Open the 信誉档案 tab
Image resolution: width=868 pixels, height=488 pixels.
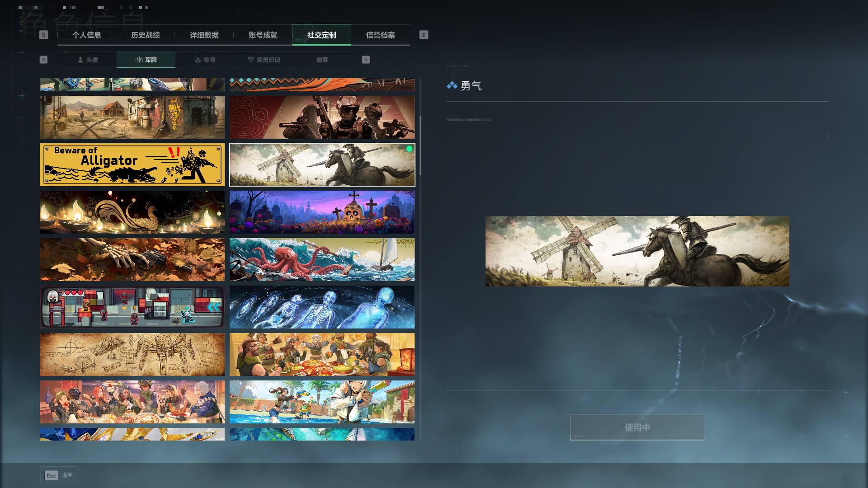tap(380, 35)
